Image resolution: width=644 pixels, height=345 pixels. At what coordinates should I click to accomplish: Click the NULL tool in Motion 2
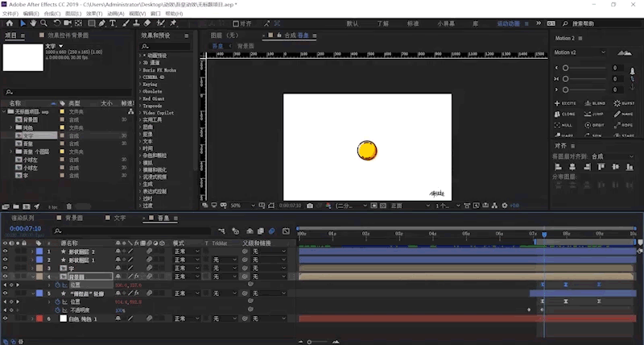pyautogui.click(x=565, y=125)
